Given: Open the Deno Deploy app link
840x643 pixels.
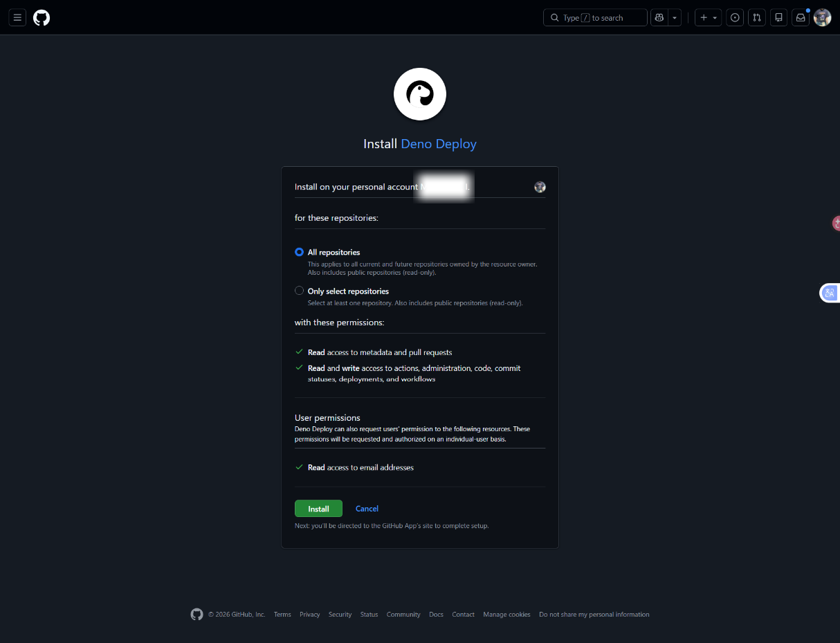Looking at the screenshot, I should (439, 144).
